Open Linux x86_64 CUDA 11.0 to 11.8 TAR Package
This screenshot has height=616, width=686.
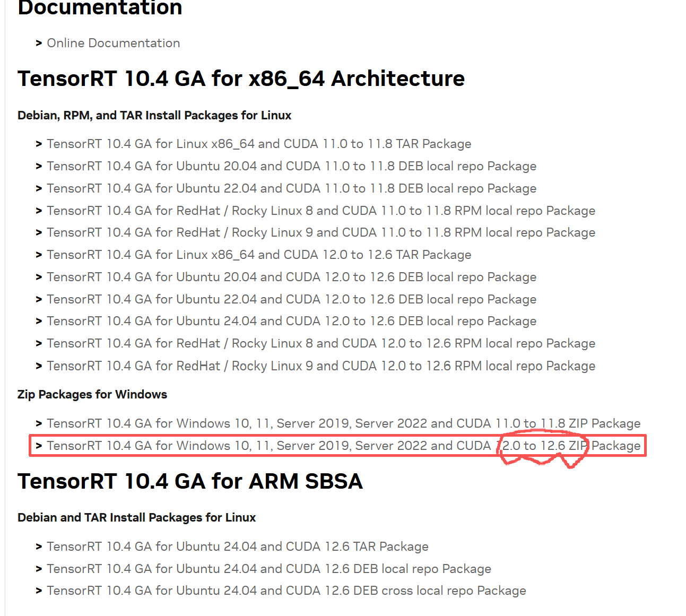tap(259, 144)
